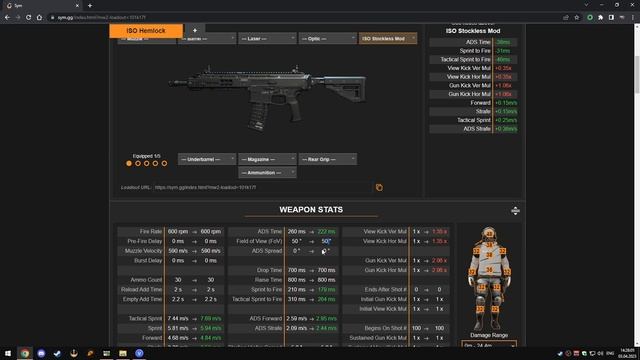Screen dimensions: 640x360
Task: Open the ISO Stockless Mod stock dropdown
Action: pyautogui.click(x=388, y=39)
